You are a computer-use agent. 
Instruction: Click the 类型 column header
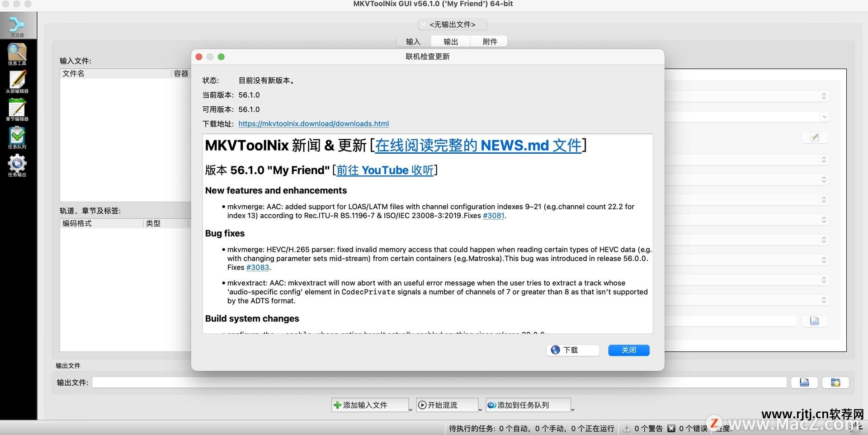click(x=165, y=223)
